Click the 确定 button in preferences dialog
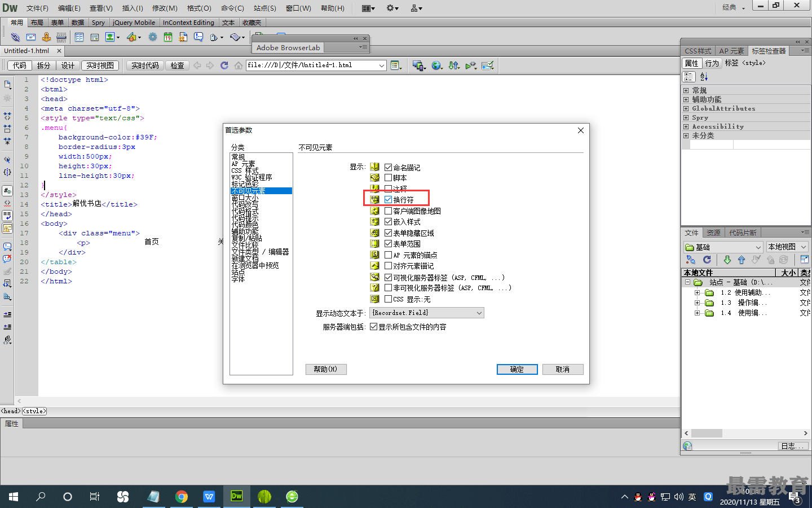 click(517, 369)
